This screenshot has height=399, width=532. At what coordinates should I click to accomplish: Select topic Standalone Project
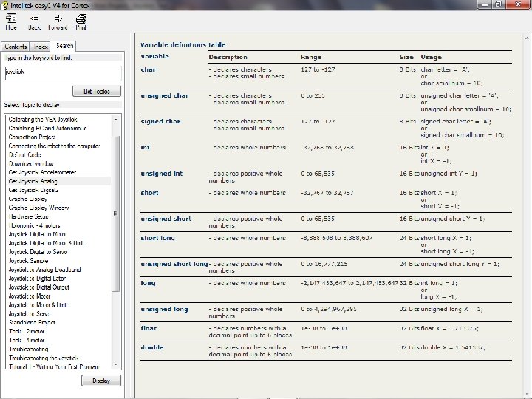32,322
